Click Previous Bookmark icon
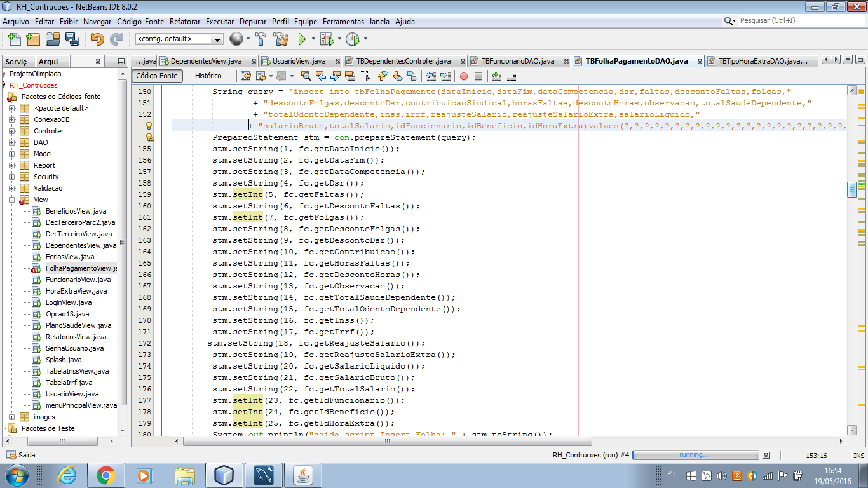Image resolution: width=868 pixels, height=488 pixels. coord(383,76)
